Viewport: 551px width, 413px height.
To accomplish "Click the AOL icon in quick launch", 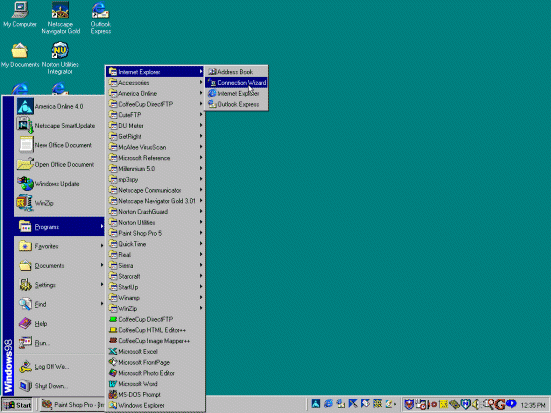I will 316,404.
